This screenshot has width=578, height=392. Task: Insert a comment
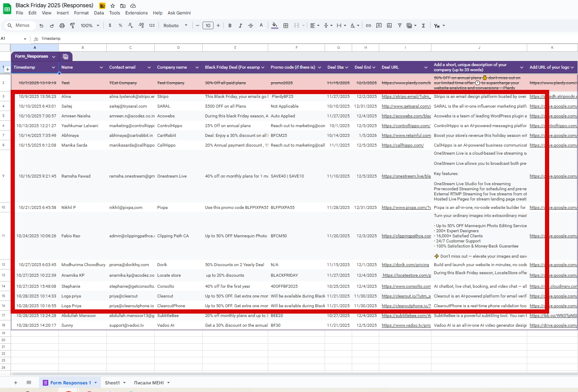click(379, 25)
